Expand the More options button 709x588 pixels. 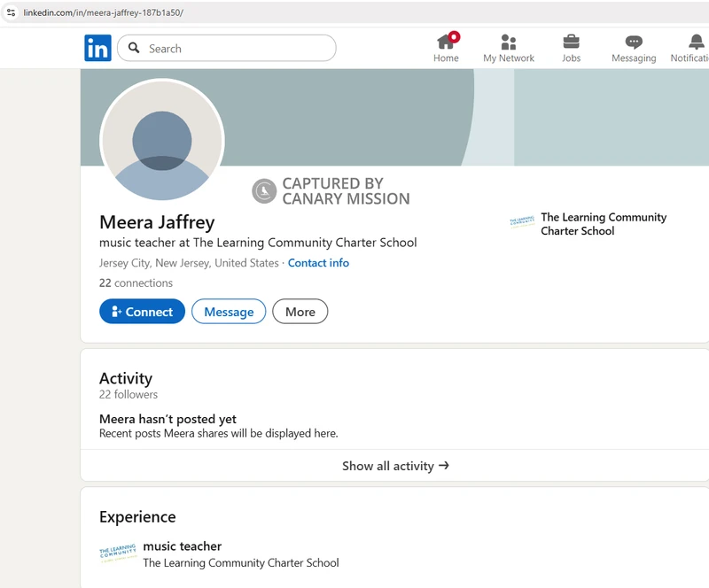300,312
